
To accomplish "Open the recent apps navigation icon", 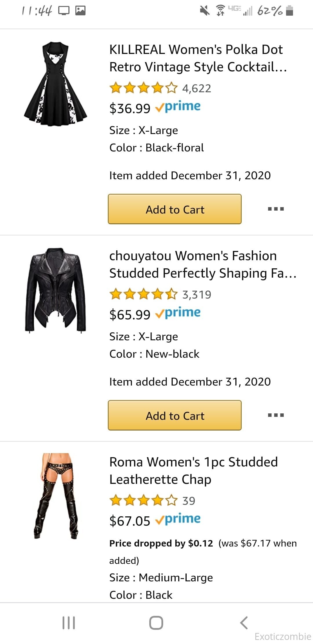I will click(69, 623).
